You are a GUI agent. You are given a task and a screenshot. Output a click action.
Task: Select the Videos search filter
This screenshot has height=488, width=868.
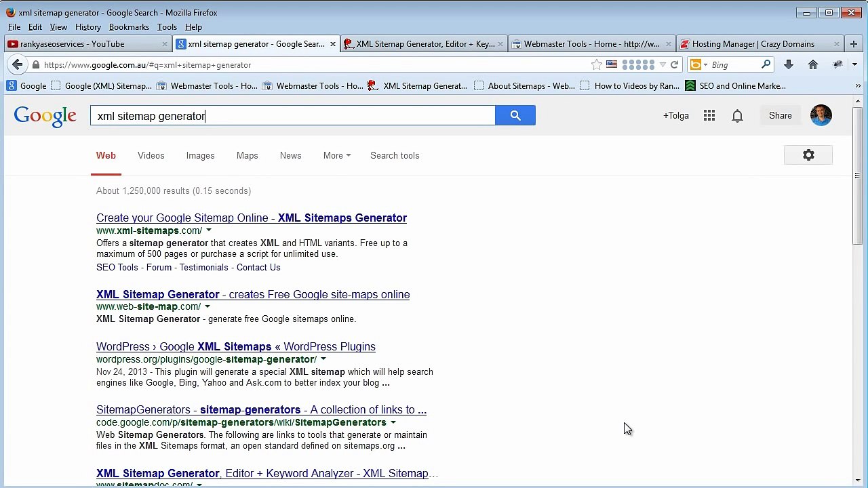151,156
